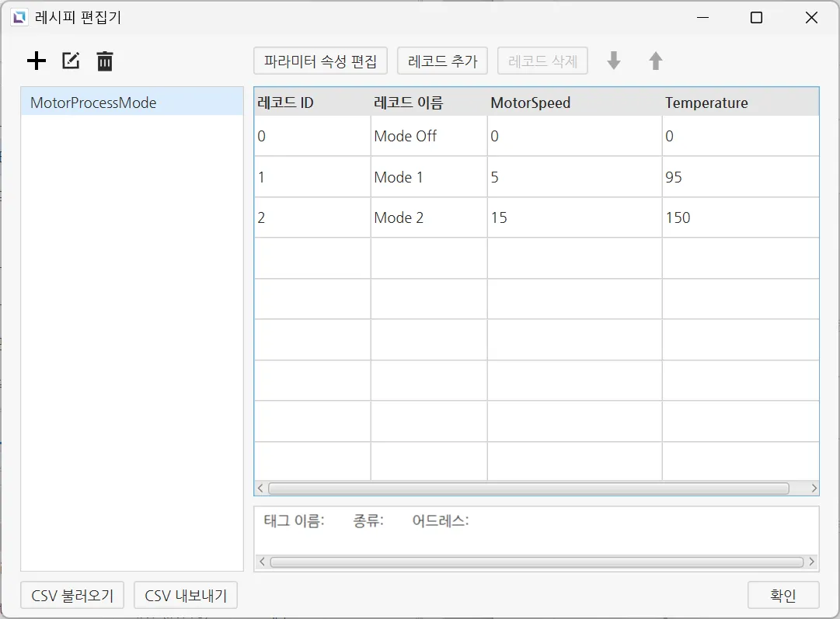Confirm with the 확인 button
The height and width of the screenshot is (619, 840).
783,596
